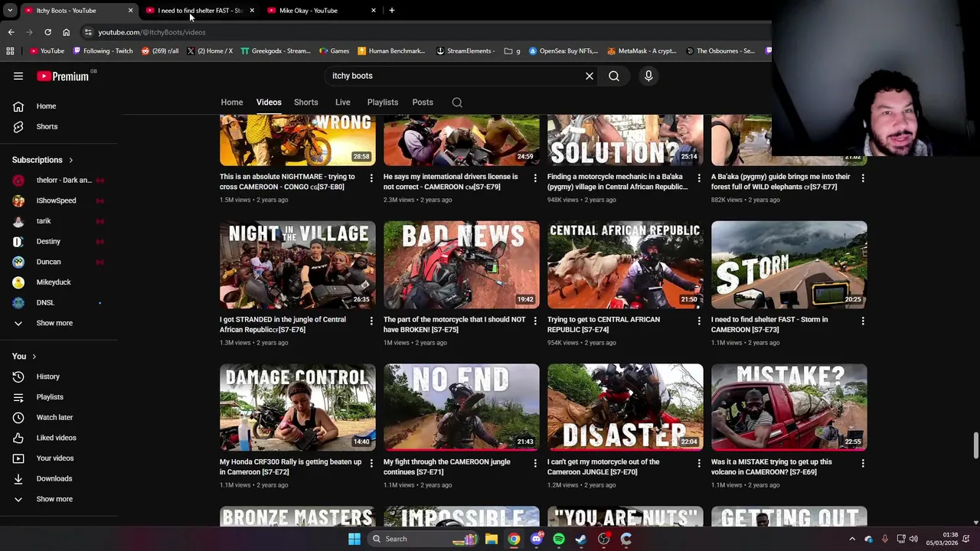Viewport: 980px width, 551px height.
Task: Open the channel Playlists tab
Action: [x=383, y=103]
